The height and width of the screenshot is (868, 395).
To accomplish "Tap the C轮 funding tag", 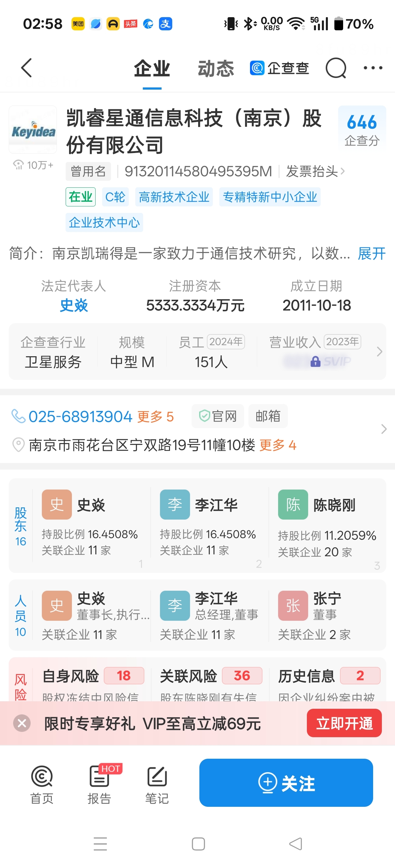I will (x=115, y=197).
